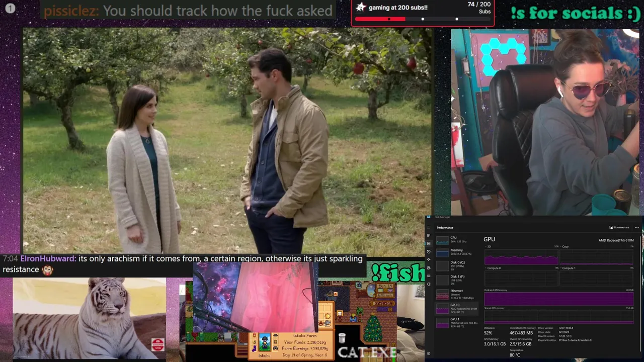Screen dimensions: 644x362
Task: Select Disk 0 (C:) performance entry
Action: click(456, 266)
